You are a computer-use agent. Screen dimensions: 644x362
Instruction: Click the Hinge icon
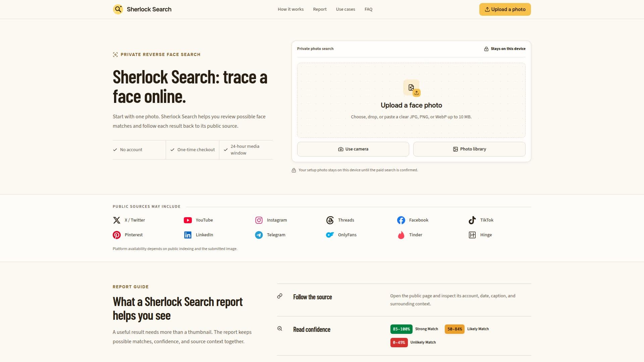coord(472,235)
